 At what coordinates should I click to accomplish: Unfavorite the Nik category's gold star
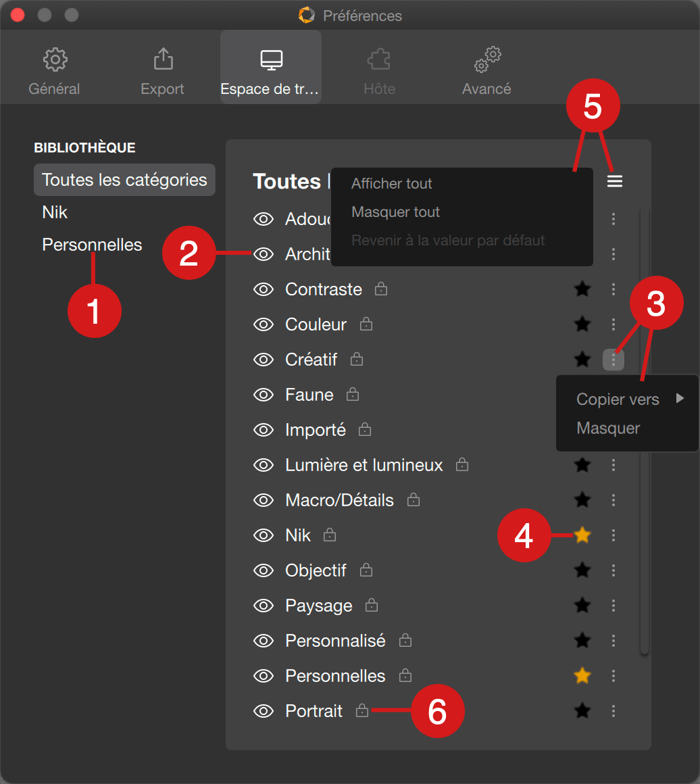pos(582,535)
